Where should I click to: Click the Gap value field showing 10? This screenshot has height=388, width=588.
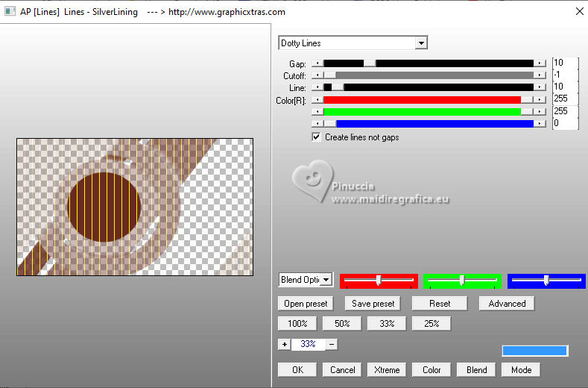pyautogui.click(x=565, y=63)
